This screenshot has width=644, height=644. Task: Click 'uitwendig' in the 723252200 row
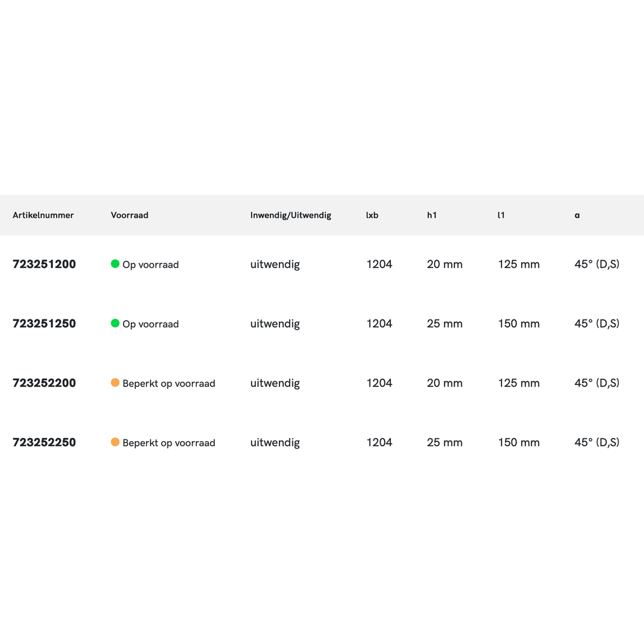point(275,383)
